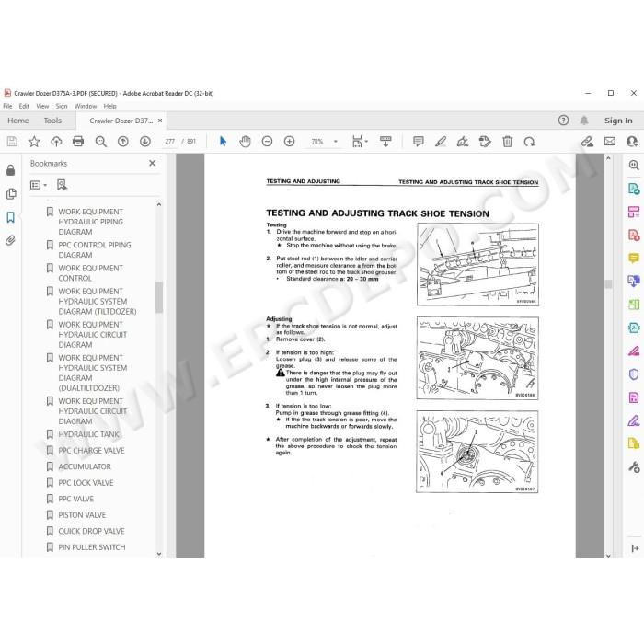Open the Sign document pen tool
The image size is (644, 644).
point(463,142)
